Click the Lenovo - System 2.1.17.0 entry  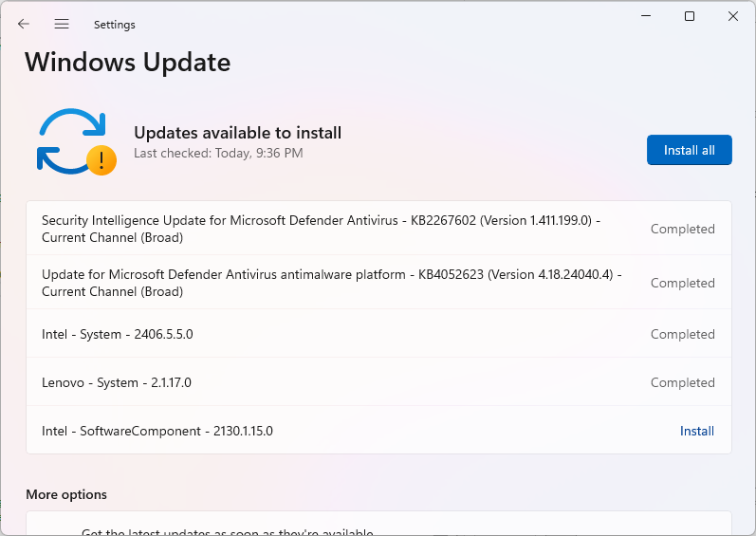[x=117, y=382]
